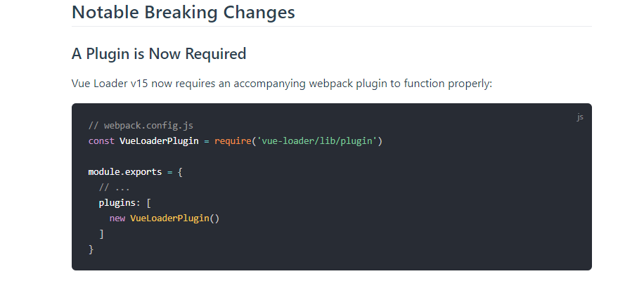Image resolution: width=644 pixels, height=288 pixels.
Task: Click the final closing curly brace
Action: pyautogui.click(x=91, y=249)
